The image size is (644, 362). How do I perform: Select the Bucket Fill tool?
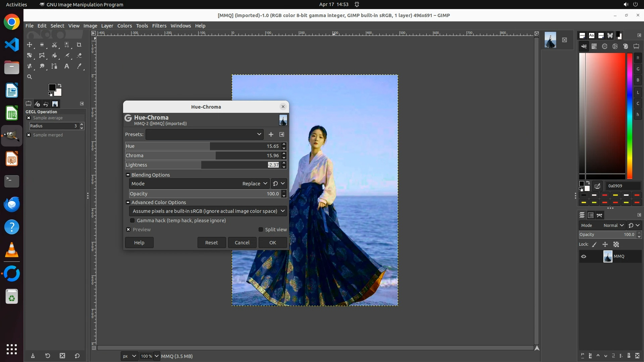pyautogui.click(x=54, y=55)
